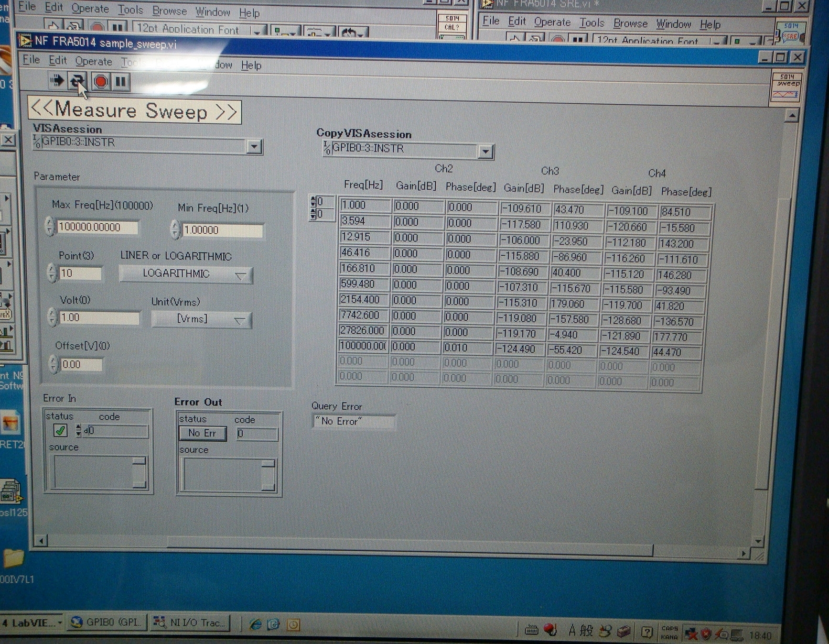Click the Min Freq field showing 1.00000

coord(222,230)
